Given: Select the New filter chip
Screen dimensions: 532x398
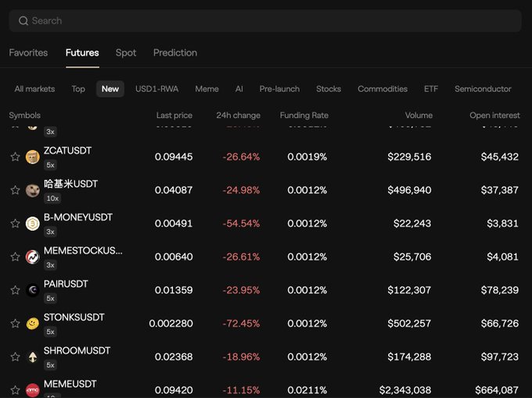Looking at the screenshot, I should [110, 89].
